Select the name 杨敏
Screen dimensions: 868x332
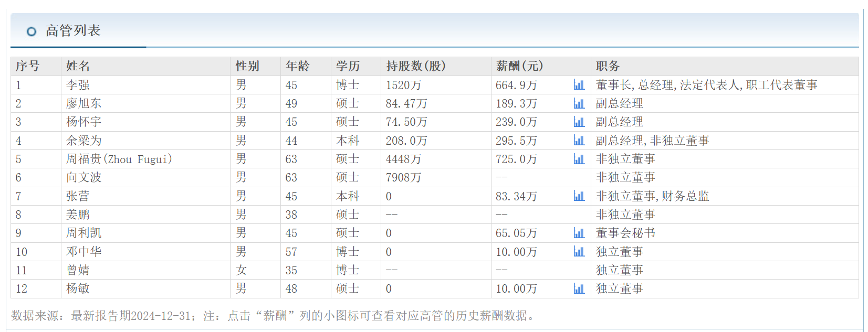pyautogui.click(x=78, y=288)
